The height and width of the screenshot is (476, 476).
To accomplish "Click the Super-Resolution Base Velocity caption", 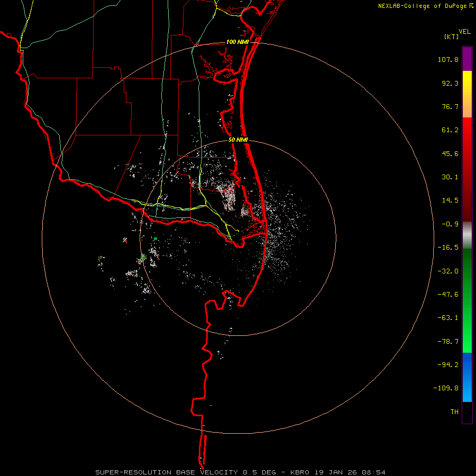I will pos(240,472).
